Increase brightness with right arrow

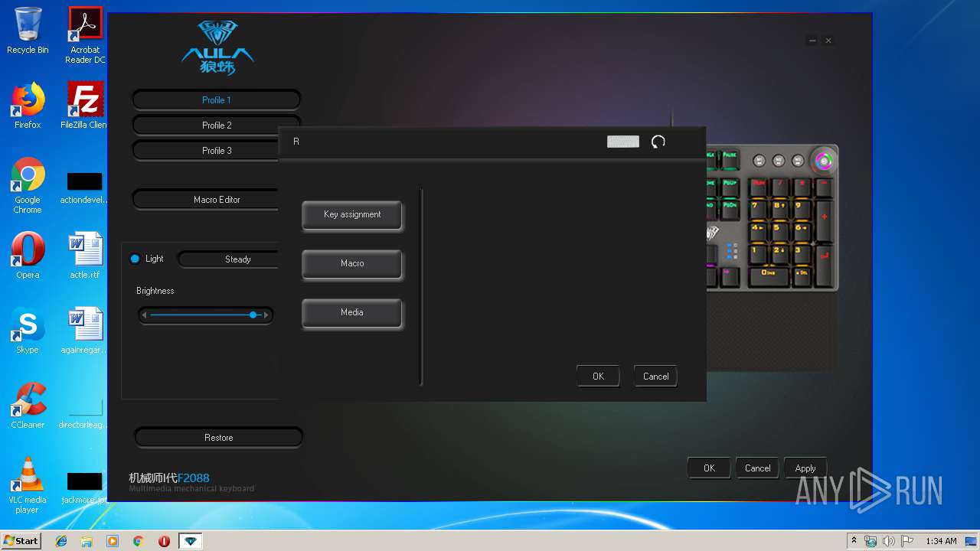(x=266, y=315)
